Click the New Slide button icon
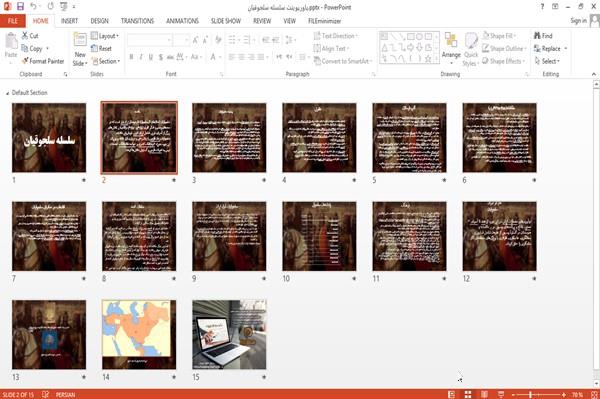 point(80,40)
